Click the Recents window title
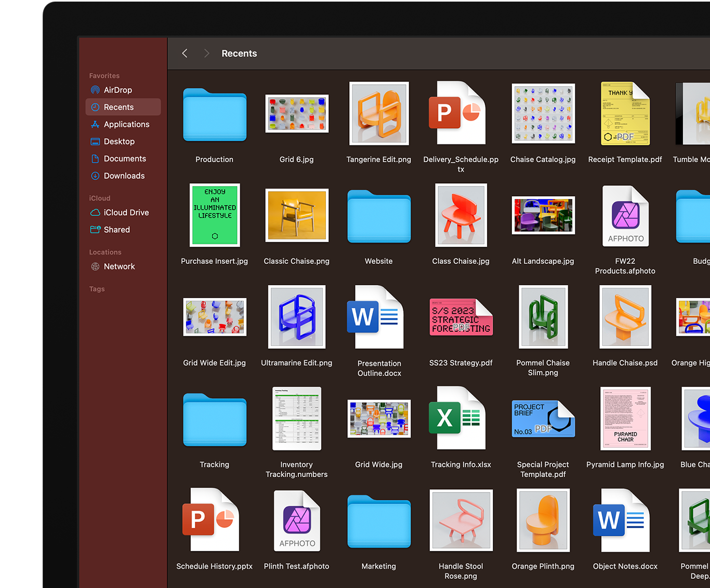 [239, 54]
